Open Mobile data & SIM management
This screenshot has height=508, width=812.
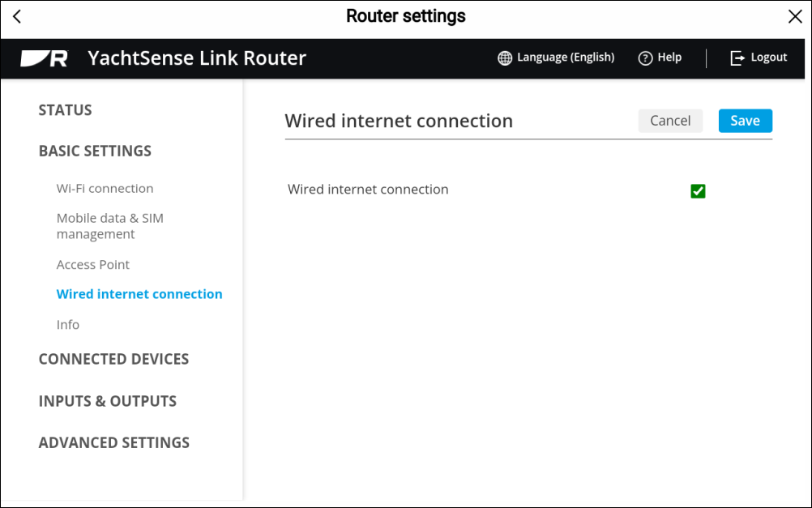(x=109, y=226)
